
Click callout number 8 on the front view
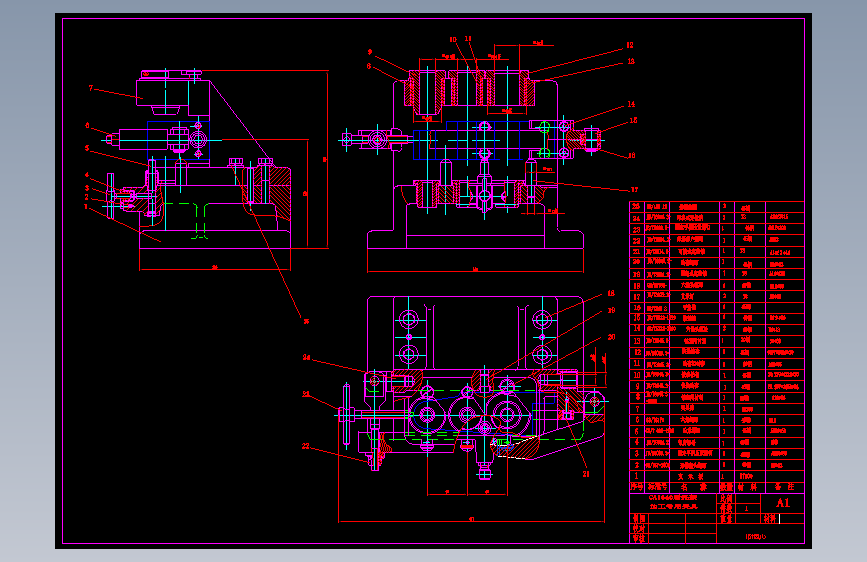(369, 66)
